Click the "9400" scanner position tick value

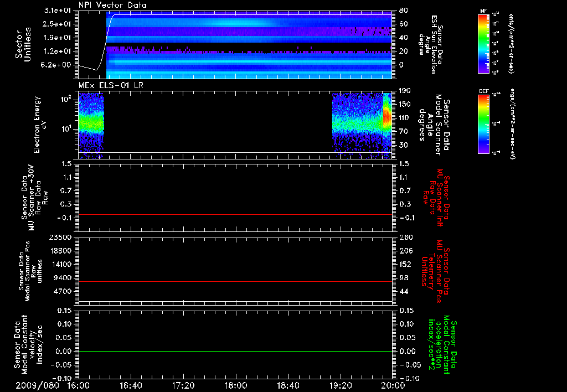click(x=63, y=278)
